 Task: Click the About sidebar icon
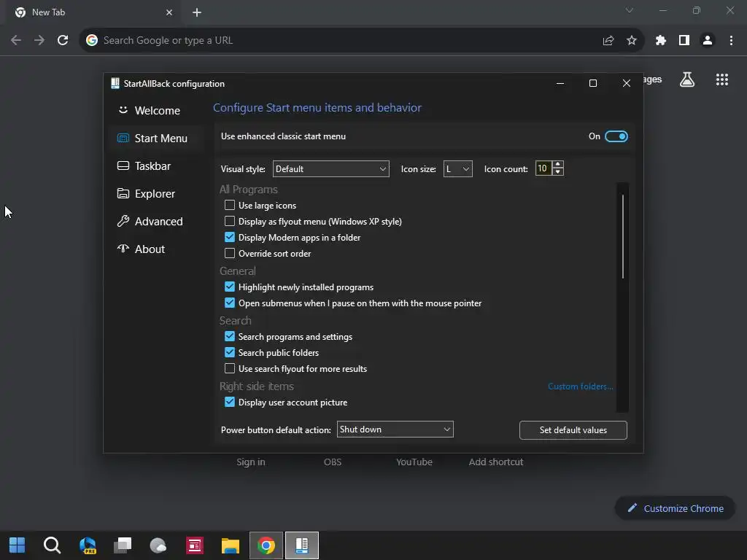[x=123, y=249]
